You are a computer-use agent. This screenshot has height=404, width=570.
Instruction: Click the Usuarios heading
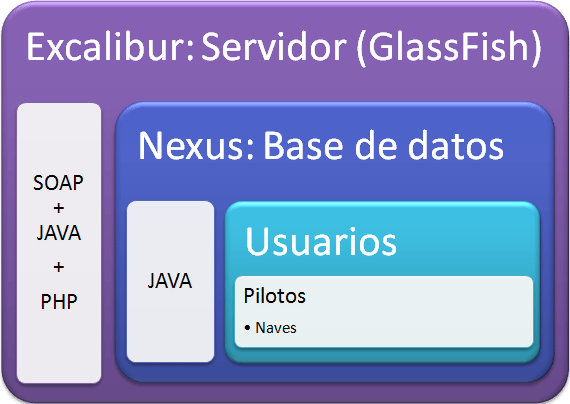[321, 241]
